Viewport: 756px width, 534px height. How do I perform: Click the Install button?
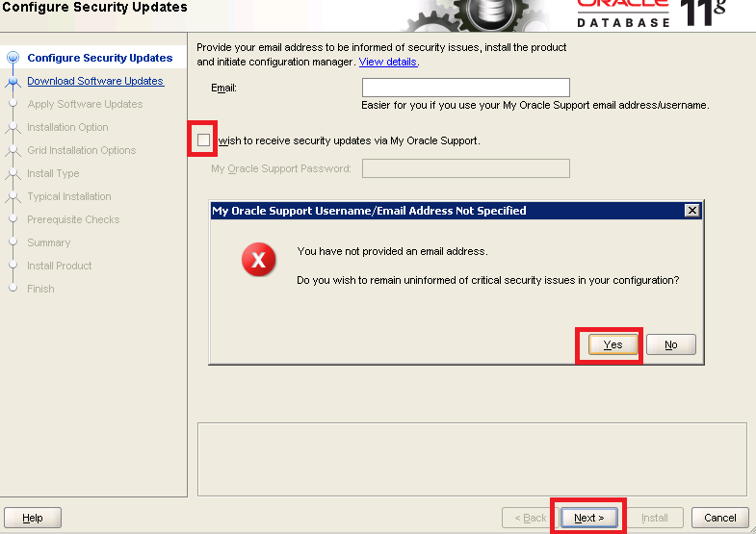click(x=654, y=518)
